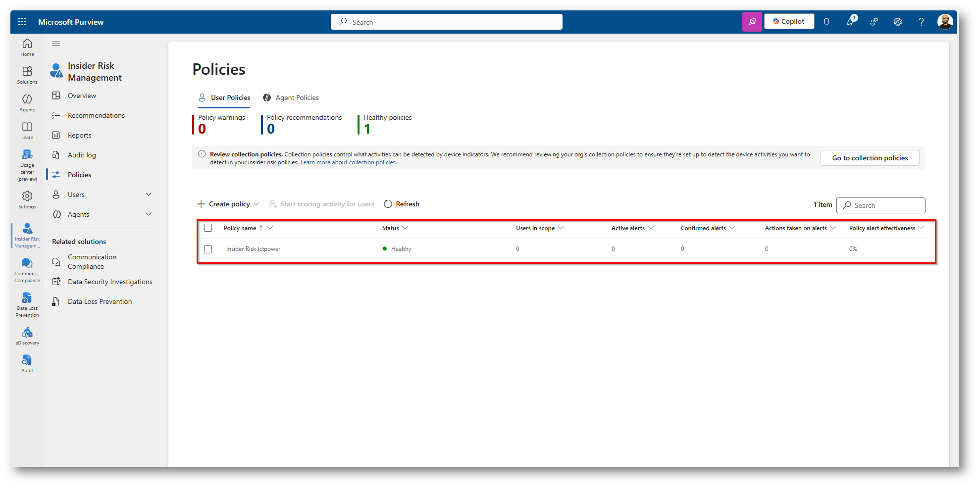Screen dimensions: 980x488
Task: Open Users in scope column menu
Action: [561, 228]
